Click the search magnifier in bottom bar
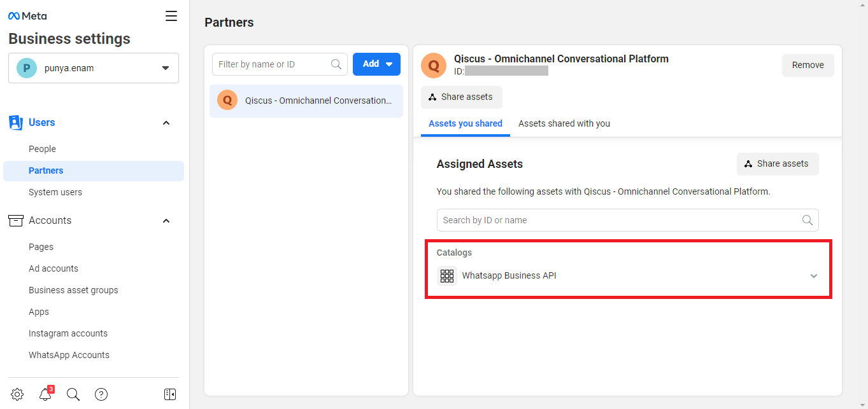 coord(73,394)
